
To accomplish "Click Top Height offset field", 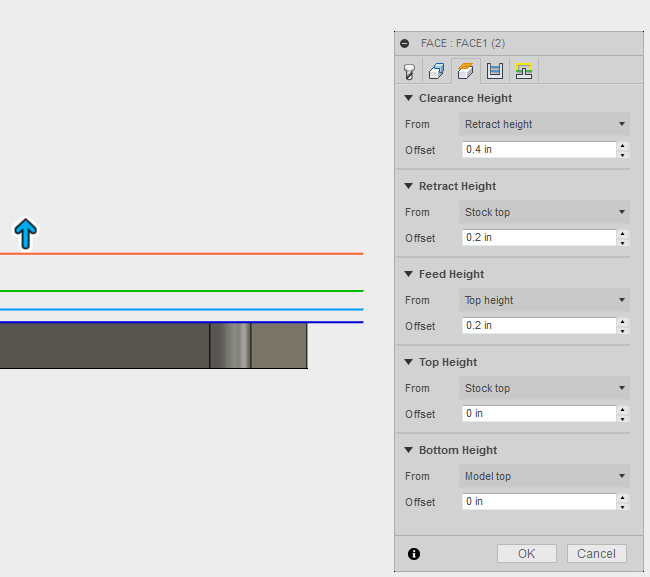I will coord(539,414).
